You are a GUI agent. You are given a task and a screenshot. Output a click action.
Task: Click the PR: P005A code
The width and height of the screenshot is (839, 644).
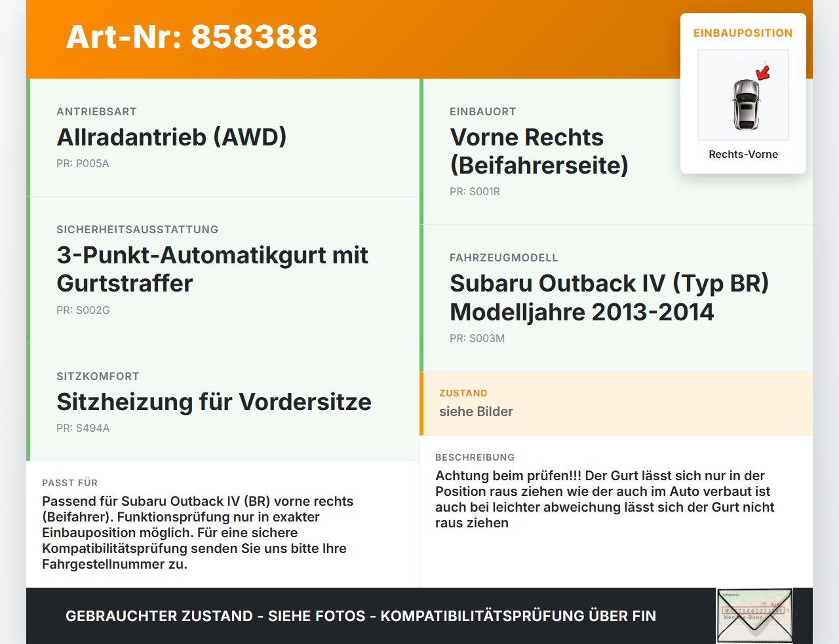pos(83,163)
